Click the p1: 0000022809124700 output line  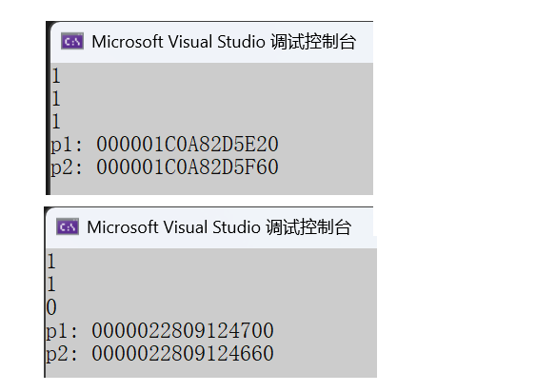tap(160, 330)
